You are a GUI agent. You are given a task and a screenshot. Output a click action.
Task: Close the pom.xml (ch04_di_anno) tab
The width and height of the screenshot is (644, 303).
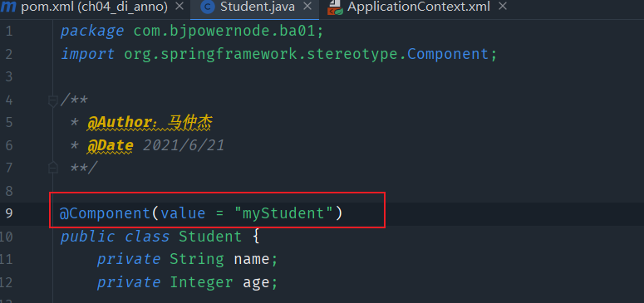[179, 7]
